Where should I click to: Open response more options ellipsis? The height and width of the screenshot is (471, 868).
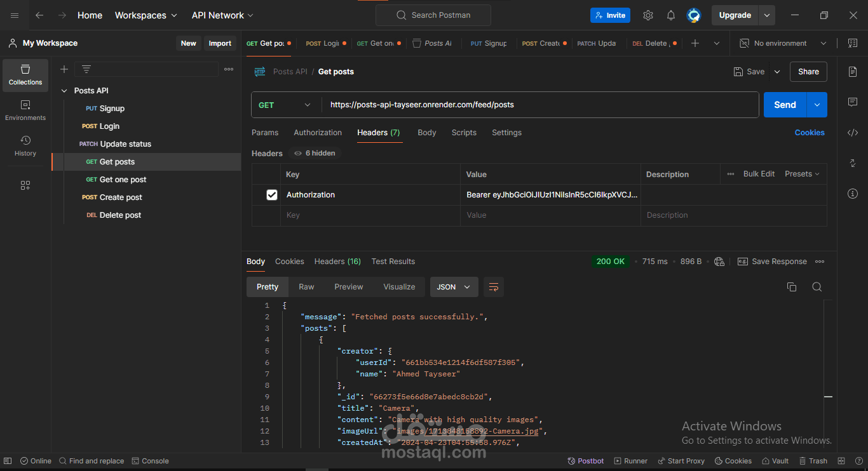pyautogui.click(x=820, y=262)
